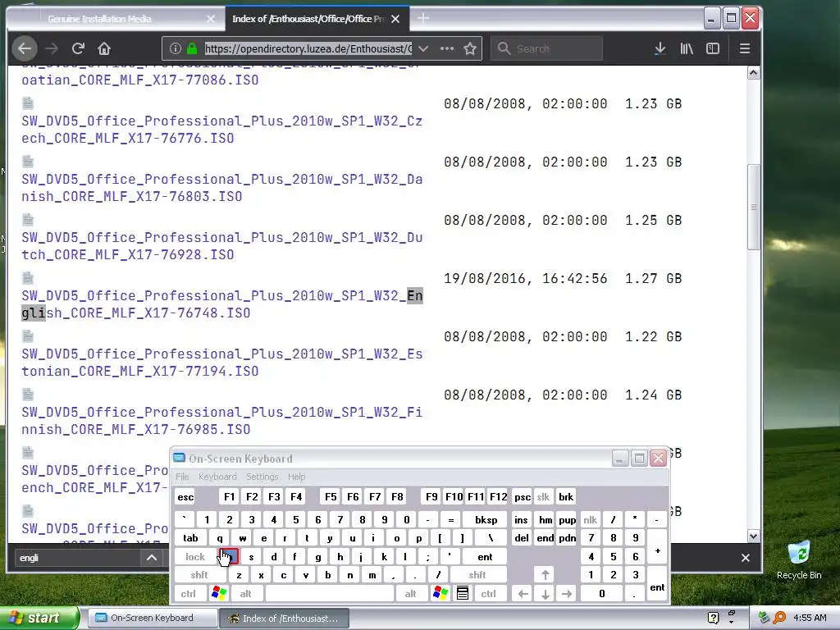Open Firefox hamburger menu
Image resolution: width=840 pixels, height=630 pixels.
point(745,48)
